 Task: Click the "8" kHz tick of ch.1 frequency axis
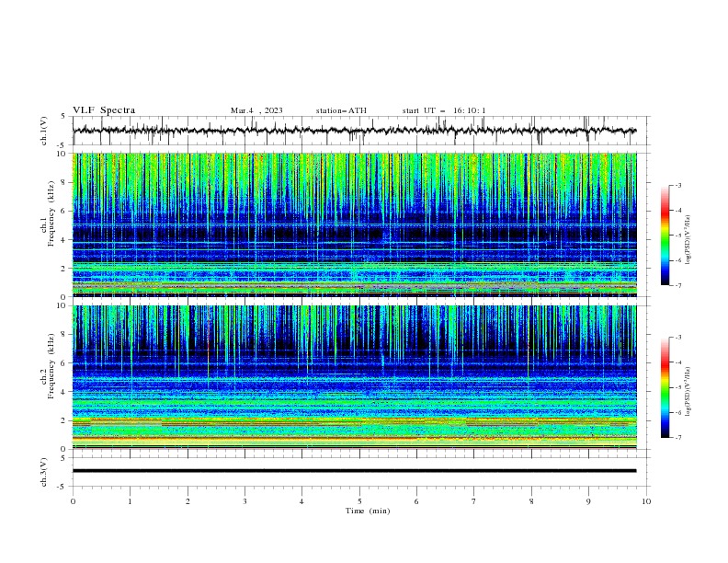(63, 182)
